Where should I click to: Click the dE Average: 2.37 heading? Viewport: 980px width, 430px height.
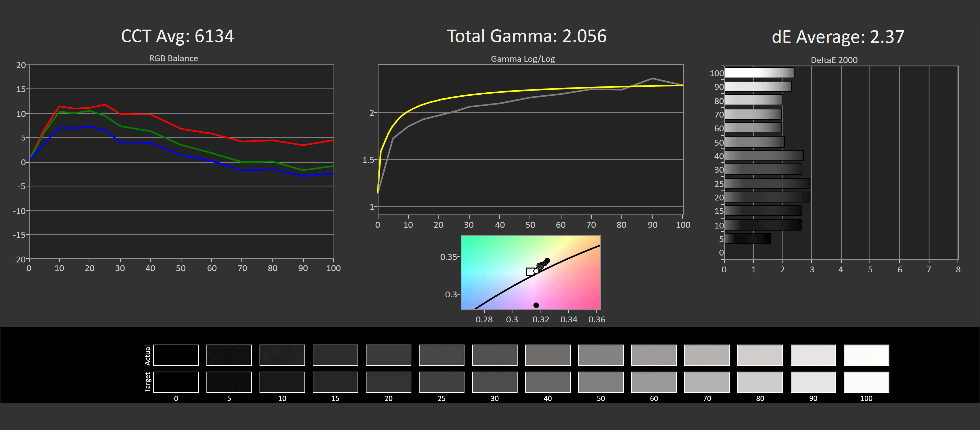(x=838, y=37)
